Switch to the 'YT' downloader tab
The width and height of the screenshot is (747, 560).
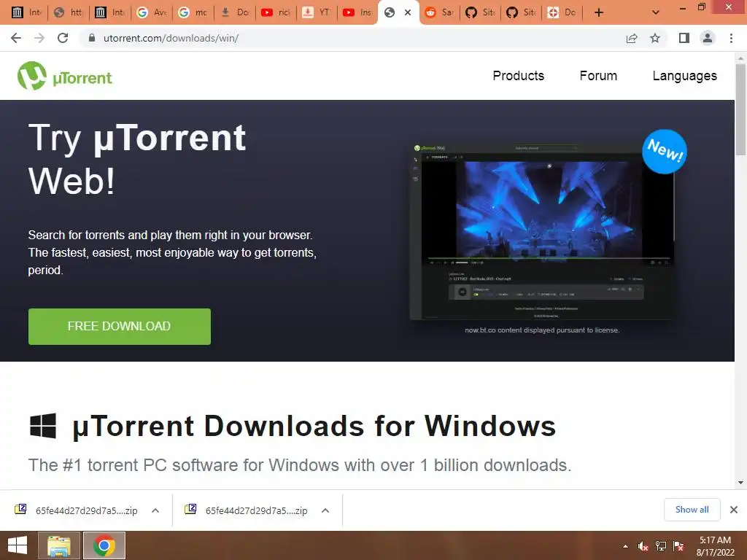pyautogui.click(x=317, y=13)
